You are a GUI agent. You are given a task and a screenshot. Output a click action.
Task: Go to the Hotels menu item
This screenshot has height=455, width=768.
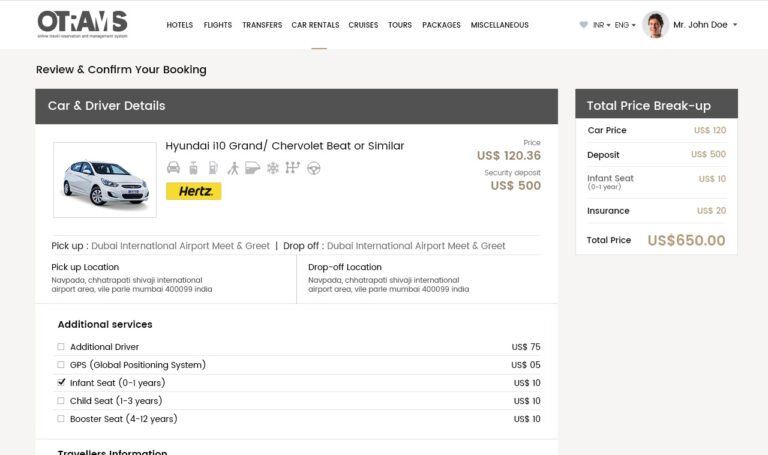pos(180,25)
